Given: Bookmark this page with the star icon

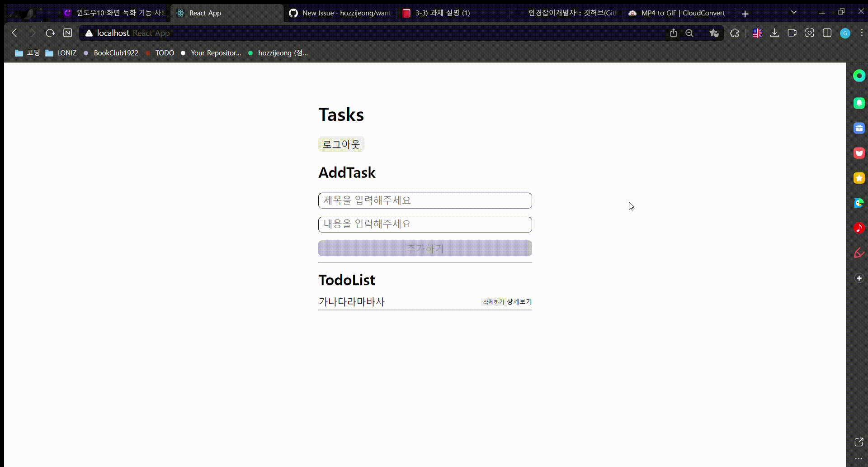Looking at the screenshot, I should pos(714,33).
